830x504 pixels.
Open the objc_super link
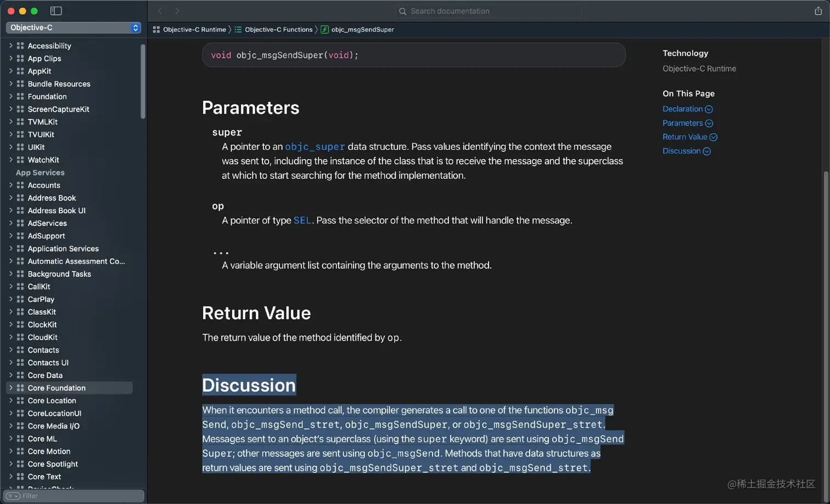pyautogui.click(x=315, y=147)
